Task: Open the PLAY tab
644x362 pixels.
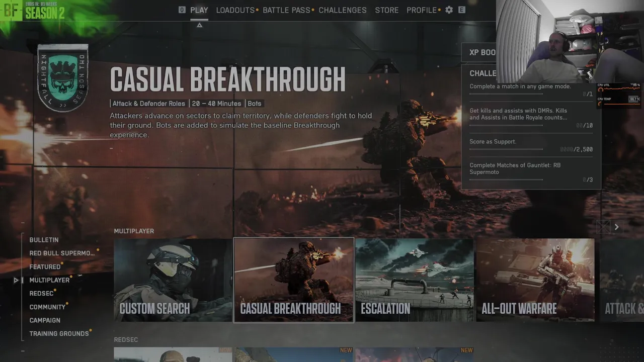Action: (199, 10)
